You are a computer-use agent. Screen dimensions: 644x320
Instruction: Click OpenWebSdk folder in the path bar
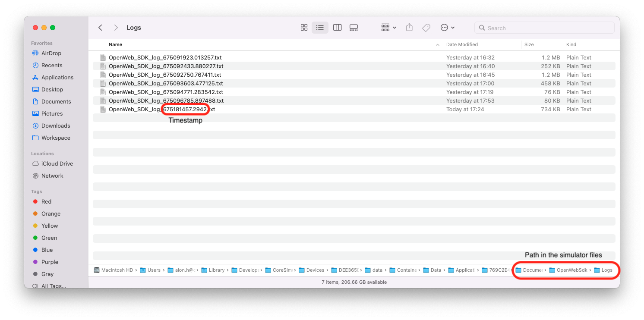point(568,270)
